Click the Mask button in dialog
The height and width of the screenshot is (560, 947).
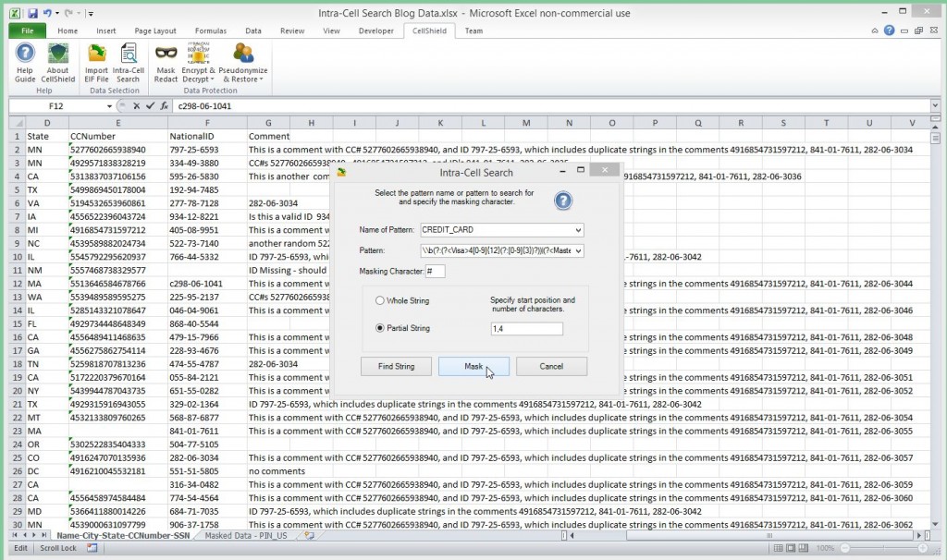point(473,366)
